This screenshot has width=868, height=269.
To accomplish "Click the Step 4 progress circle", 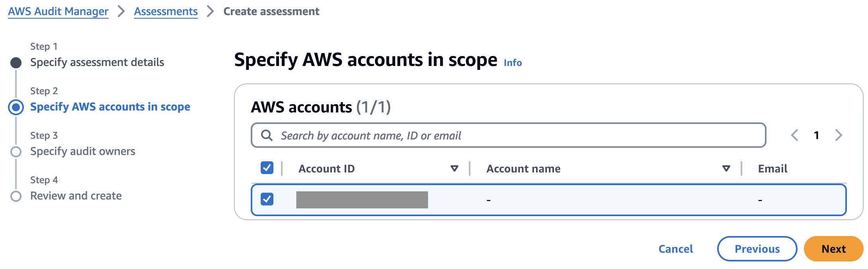I will 16,195.
